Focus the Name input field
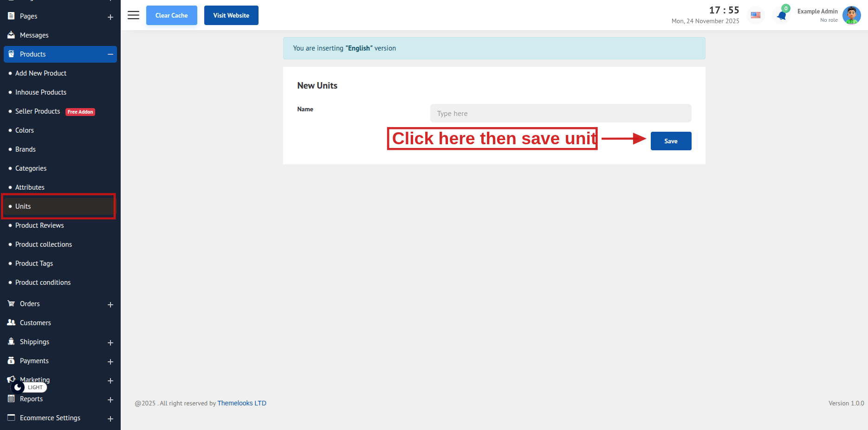The image size is (868, 430). tap(560, 114)
